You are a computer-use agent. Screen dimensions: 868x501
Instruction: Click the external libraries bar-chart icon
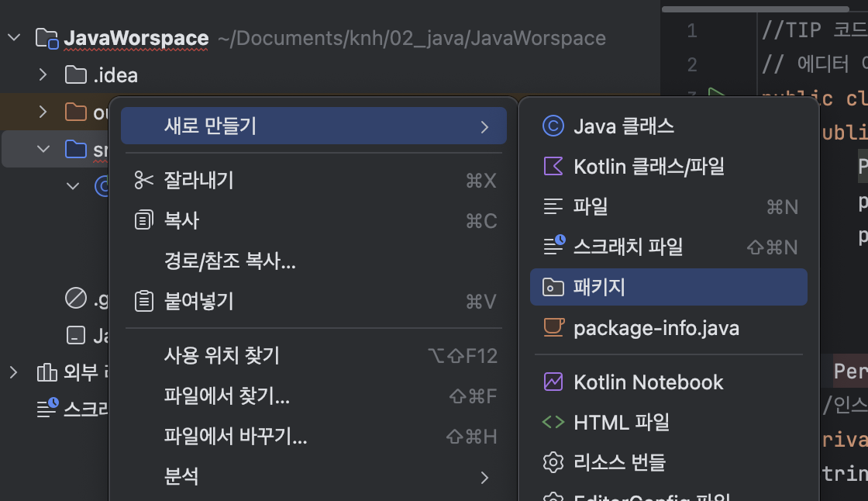click(47, 372)
